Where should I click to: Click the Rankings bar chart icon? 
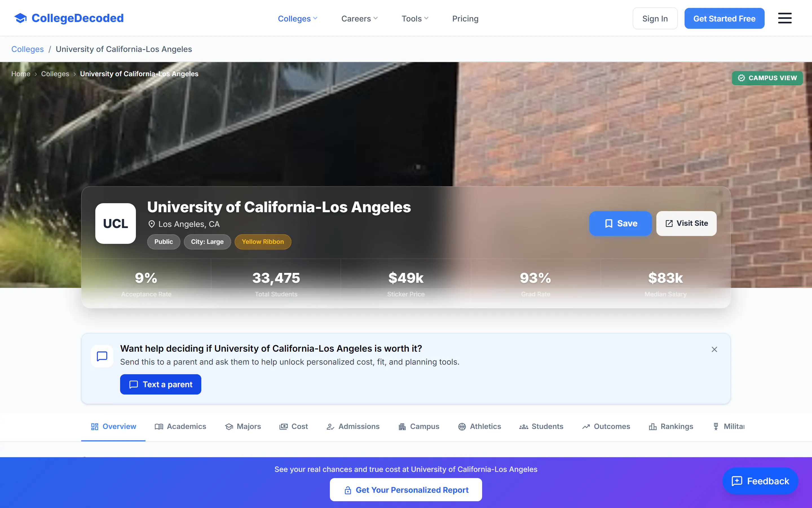pyautogui.click(x=653, y=427)
